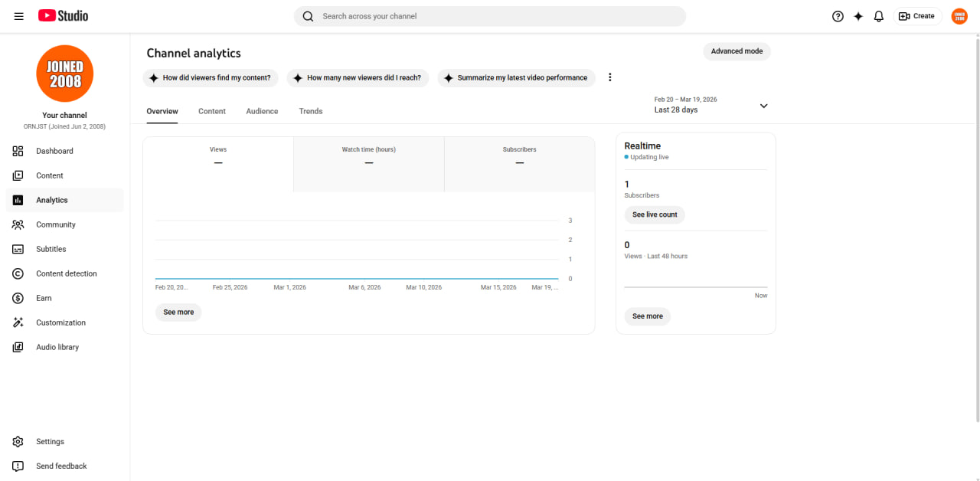Click See more in Realtime card

pyautogui.click(x=648, y=316)
